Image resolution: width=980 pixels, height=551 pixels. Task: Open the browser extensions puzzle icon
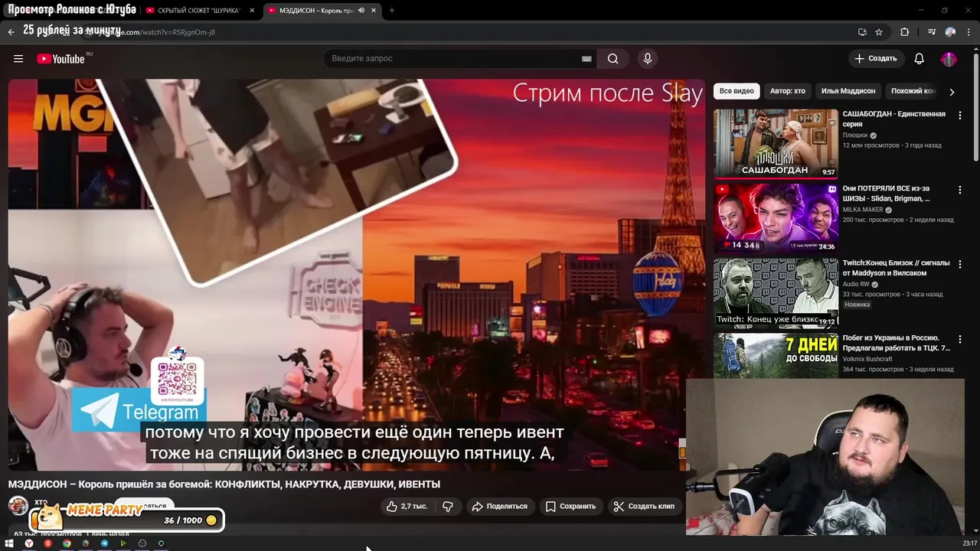(905, 32)
